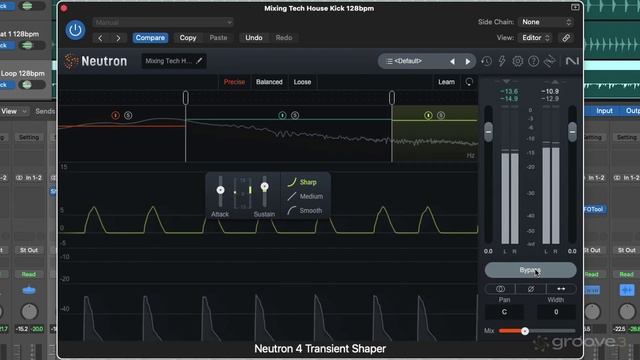The height and width of the screenshot is (360, 640).
Task: Click the stereo channel mode icon
Action: 500,289
